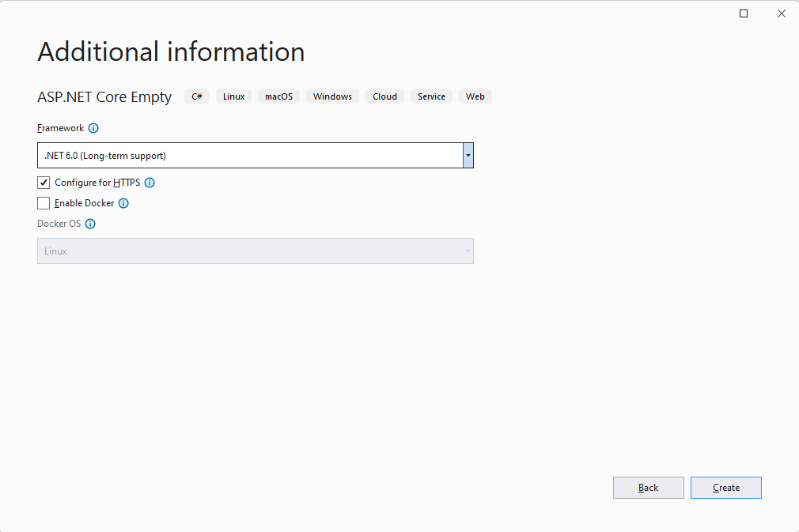The image size is (799, 532).
Task: Click the Additional information heading
Action: coord(171,52)
